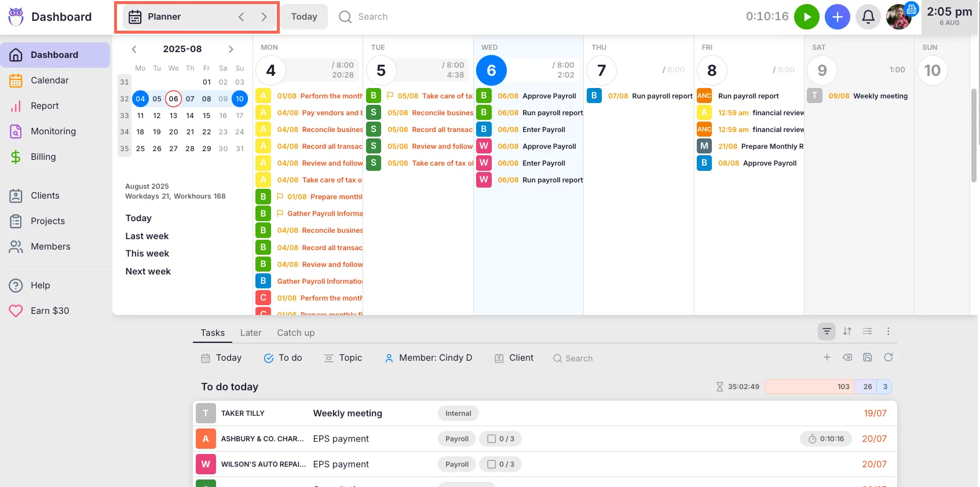This screenshot has height=487, width=980.
Task: Go to next month in mini calendar
Action: [x=231, y=49]
